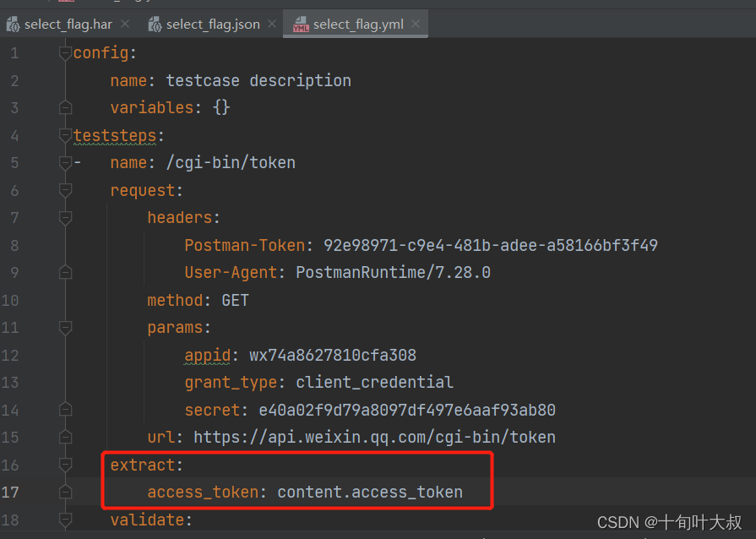The width and height of the screenshot is (756, 539).
Task: Click the select_flag.json file type icon
Action: click(155, 24)
